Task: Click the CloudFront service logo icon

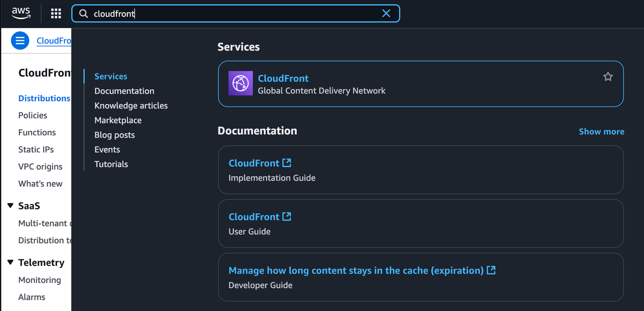Action: coord(240,83)
